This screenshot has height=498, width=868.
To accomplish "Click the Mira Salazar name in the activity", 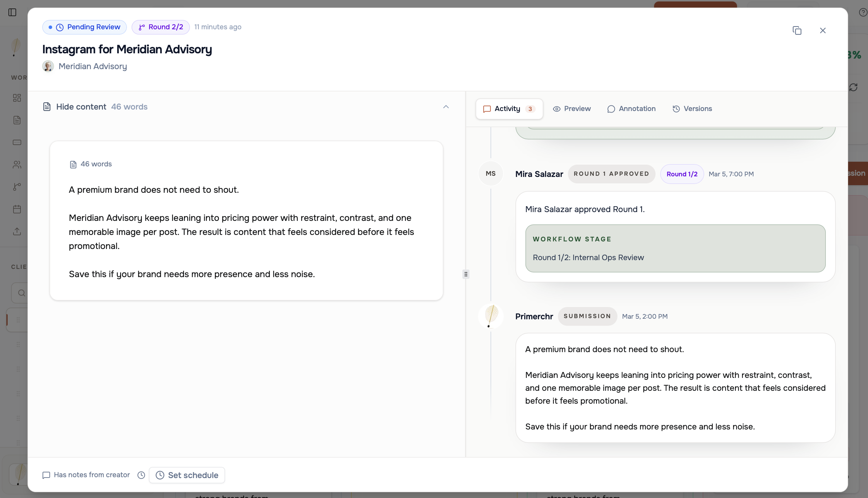I will point(539,174).
